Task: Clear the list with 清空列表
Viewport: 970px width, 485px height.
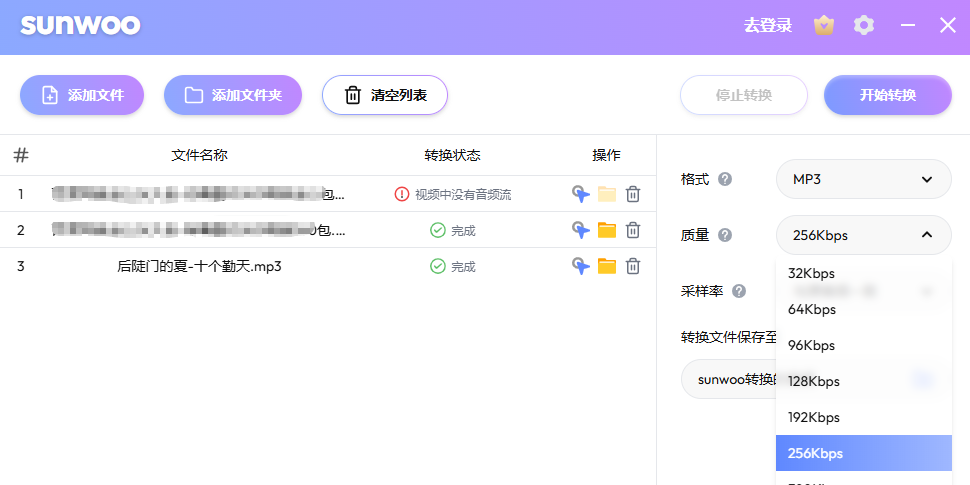Action: (x=384, y=95)
